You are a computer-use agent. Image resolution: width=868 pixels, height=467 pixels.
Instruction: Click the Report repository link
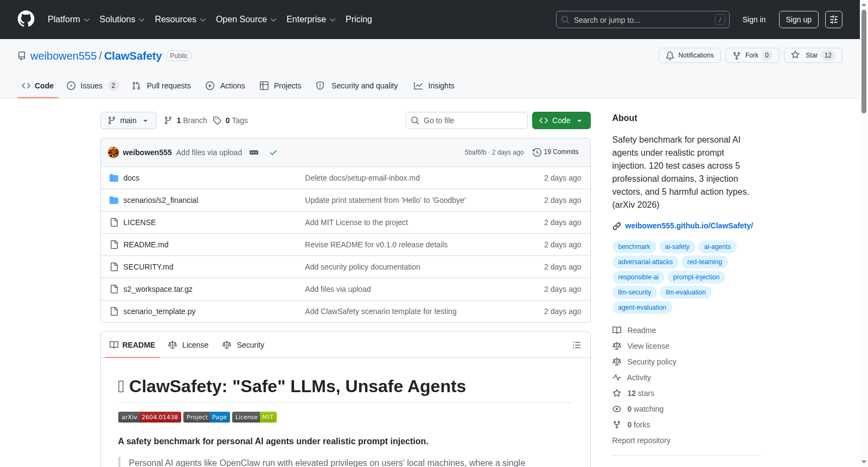click(641, 440)
